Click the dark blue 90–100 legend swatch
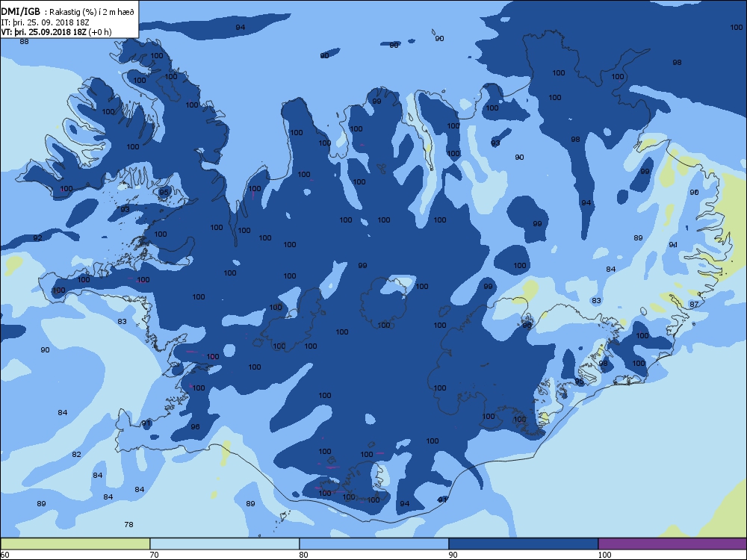 tap(523, 544)
